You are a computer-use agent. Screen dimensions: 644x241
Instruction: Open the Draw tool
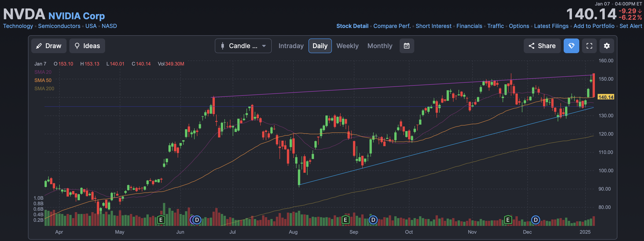49,46
